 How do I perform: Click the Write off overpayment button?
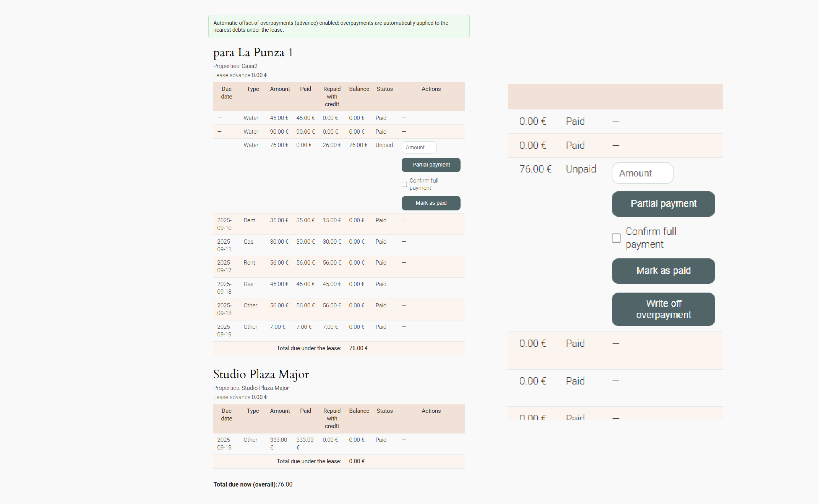coord(663,309)
